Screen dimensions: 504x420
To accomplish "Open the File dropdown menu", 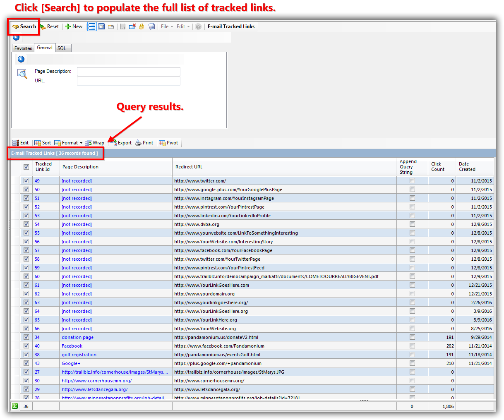I will point(167,26).
